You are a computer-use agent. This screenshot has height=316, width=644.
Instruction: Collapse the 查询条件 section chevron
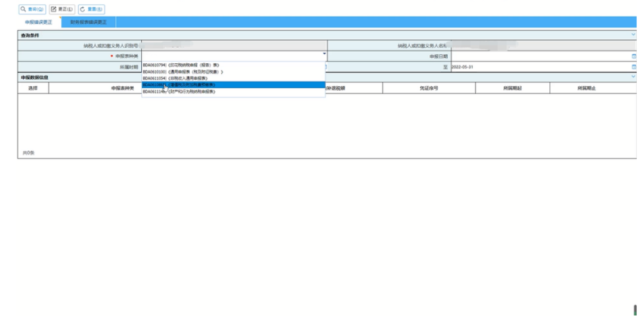click(x=633, y=35)
